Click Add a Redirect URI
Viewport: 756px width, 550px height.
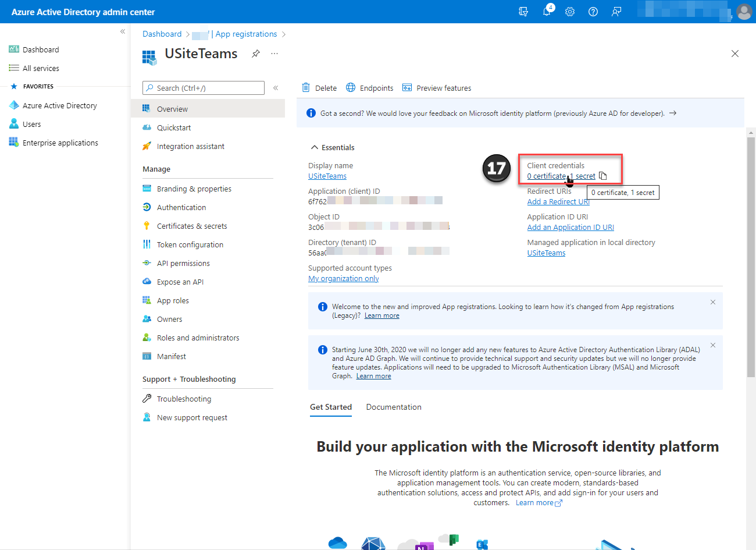point(558,201)
